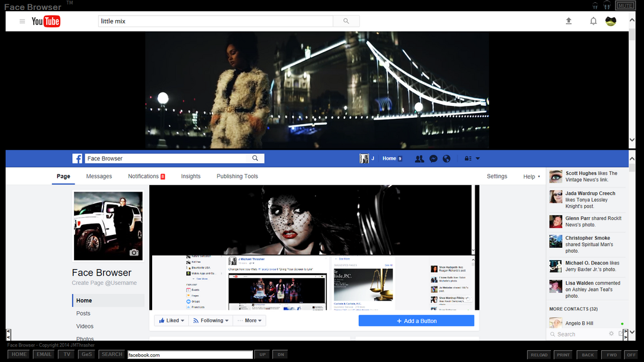
Task: Open the globe notifications icon
Action: [447, 158]
